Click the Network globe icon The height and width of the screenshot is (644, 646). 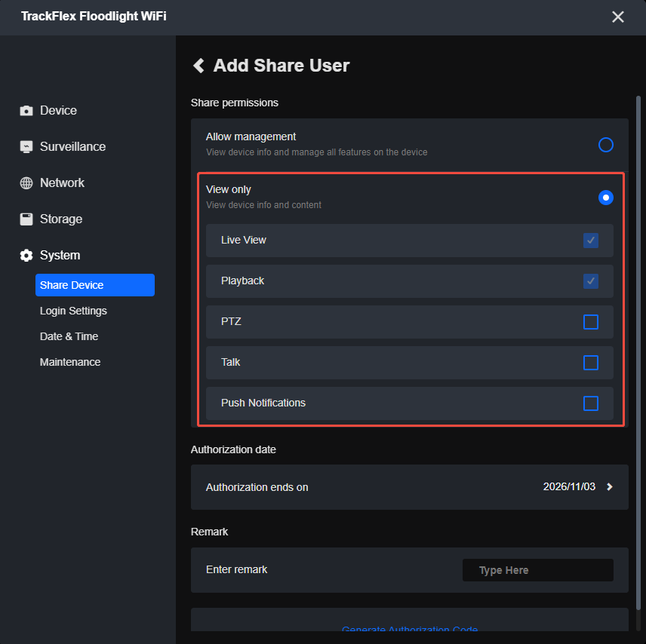[x=26, y=183]
